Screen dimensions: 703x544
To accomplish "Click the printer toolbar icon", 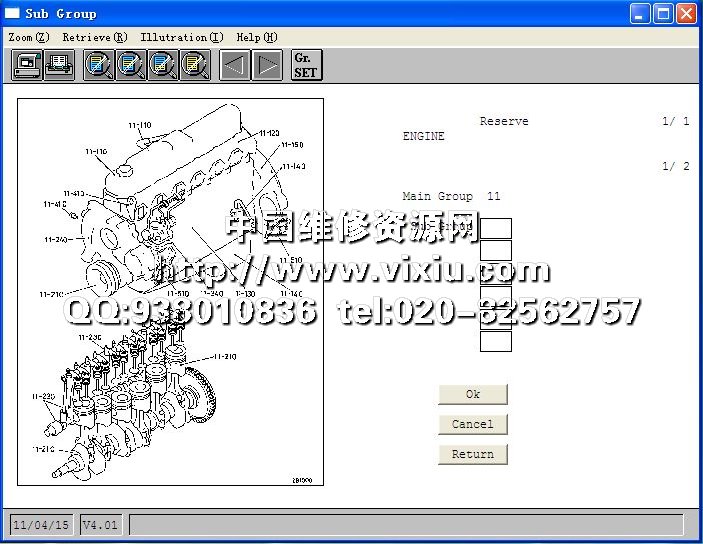I will pos(58,66).
